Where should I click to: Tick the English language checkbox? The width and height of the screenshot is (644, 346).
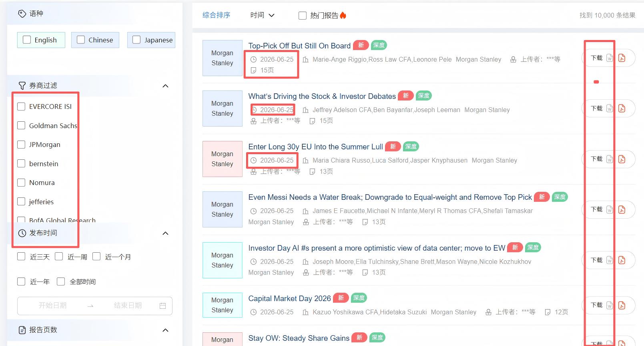(x=27, y=40)
